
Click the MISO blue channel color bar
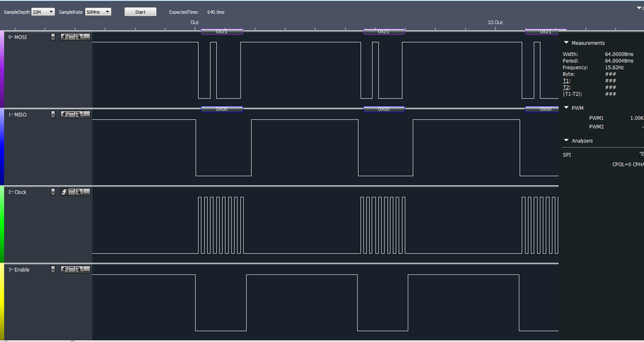tap(2, 147)
